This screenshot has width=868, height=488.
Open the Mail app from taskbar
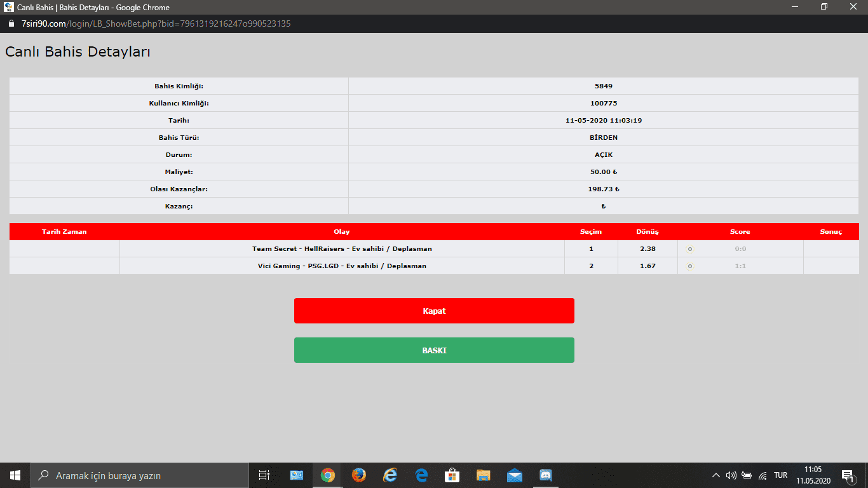515,475
